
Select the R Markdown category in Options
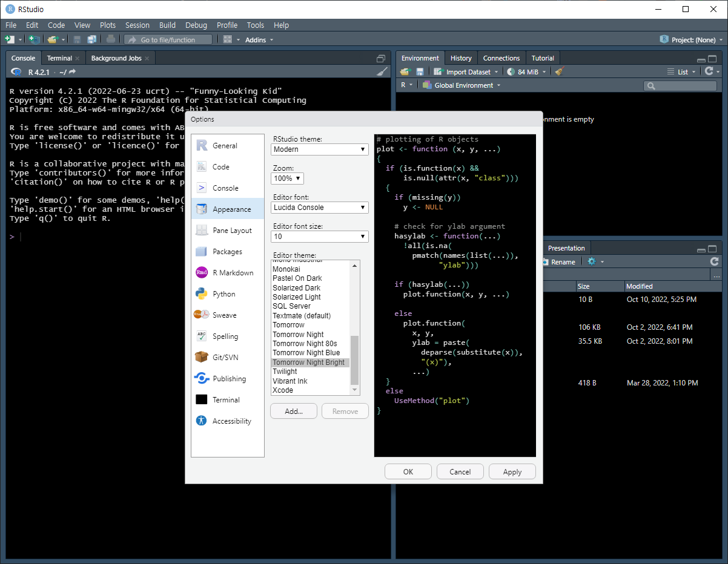[228, 272]
